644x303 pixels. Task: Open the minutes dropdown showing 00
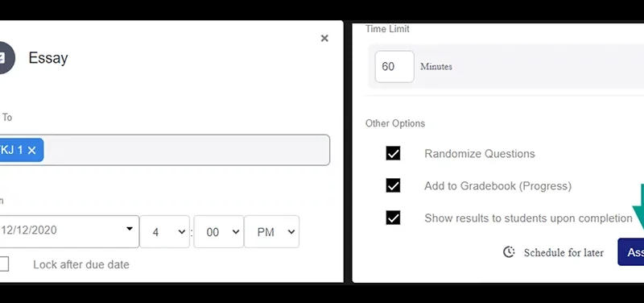pos(218,232)
